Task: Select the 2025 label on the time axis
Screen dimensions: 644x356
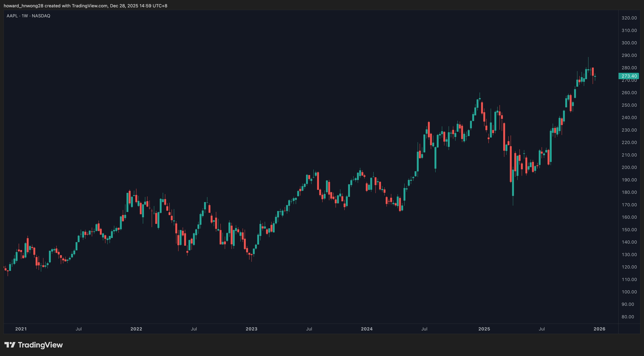Action: click(x=484, y=329)
